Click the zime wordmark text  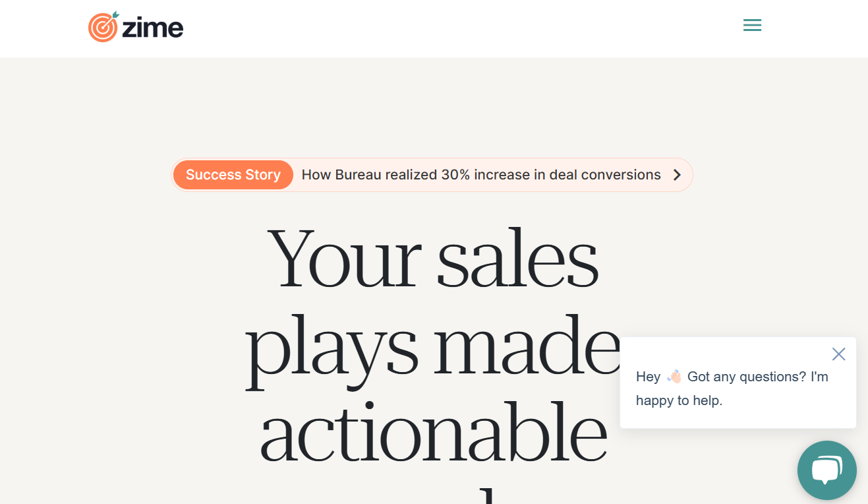(152, 28)
